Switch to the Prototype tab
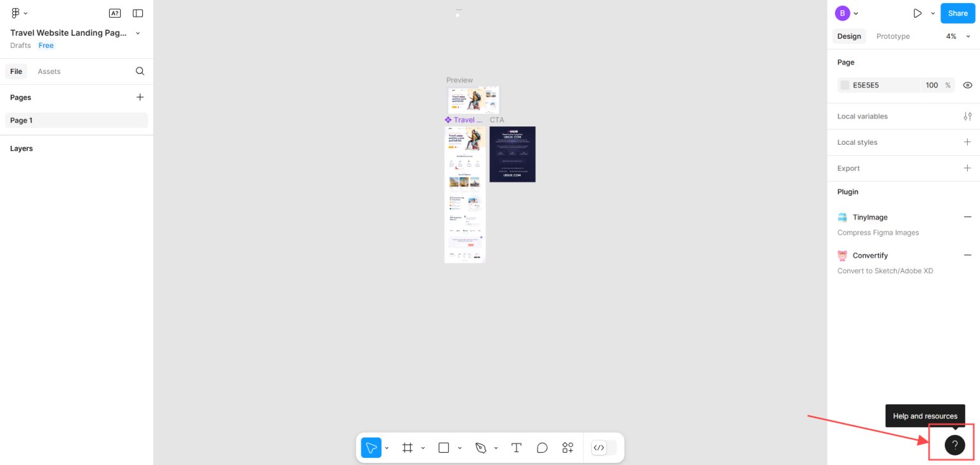The image size is (980, 465). (893, 36)
